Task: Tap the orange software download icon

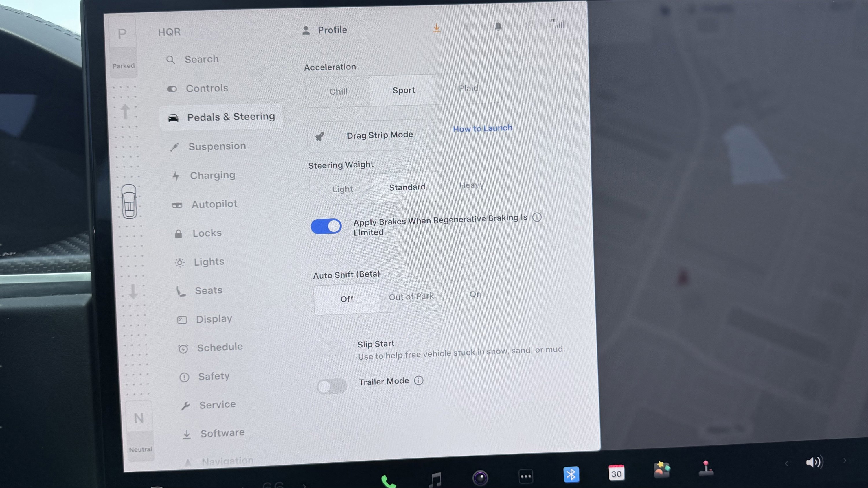Action: point(437,28)
